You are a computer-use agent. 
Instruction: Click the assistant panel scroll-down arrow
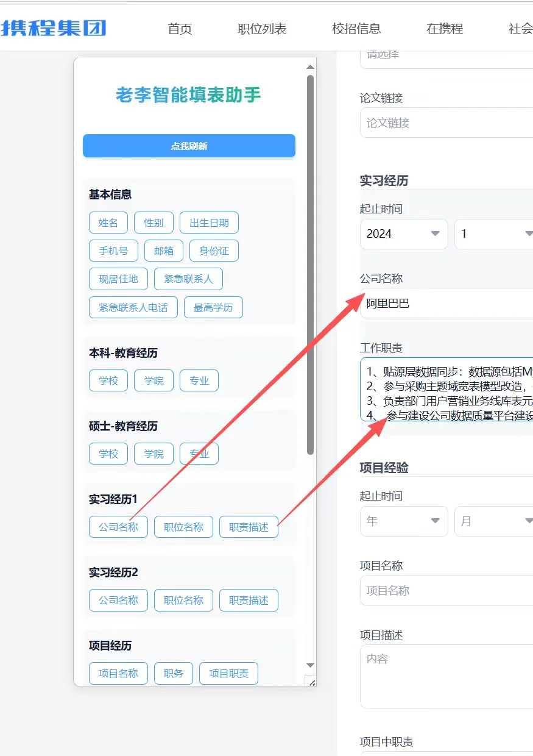(310, 665)
